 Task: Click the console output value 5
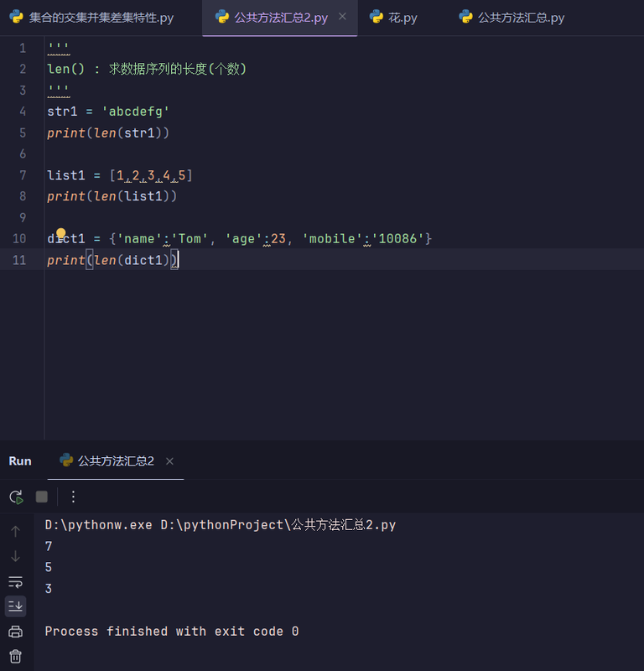49,568
